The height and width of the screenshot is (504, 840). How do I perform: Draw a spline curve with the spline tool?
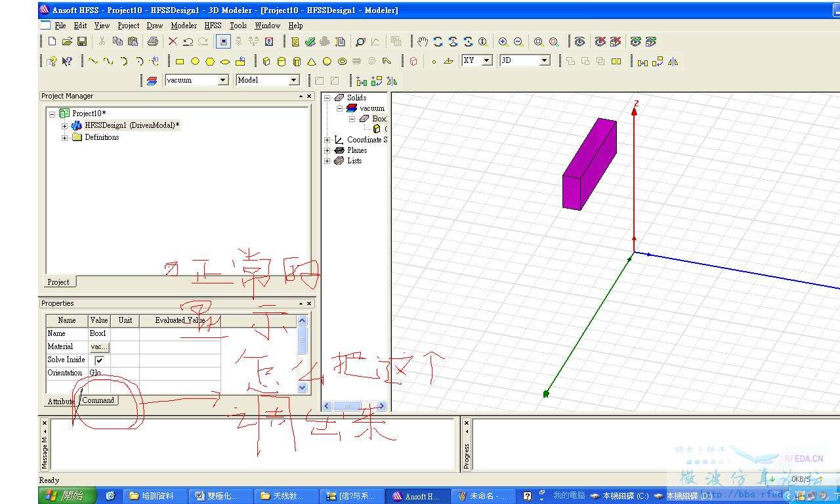(x=108, y=61)
